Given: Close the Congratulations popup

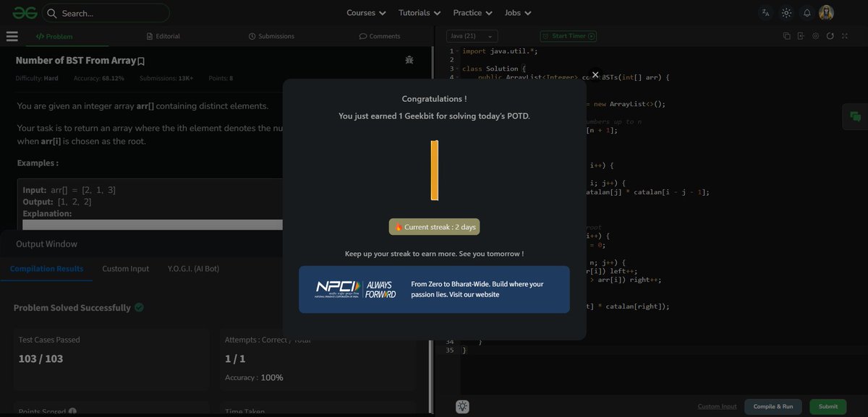Looking at the screenshot, I should click(x=595, y=74).
